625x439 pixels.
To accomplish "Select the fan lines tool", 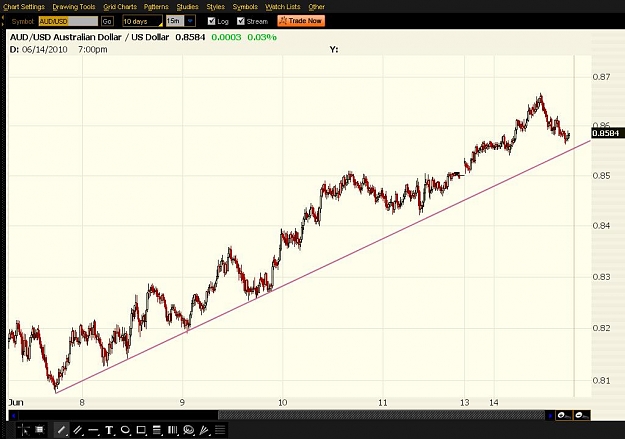I will click(204, 430).
